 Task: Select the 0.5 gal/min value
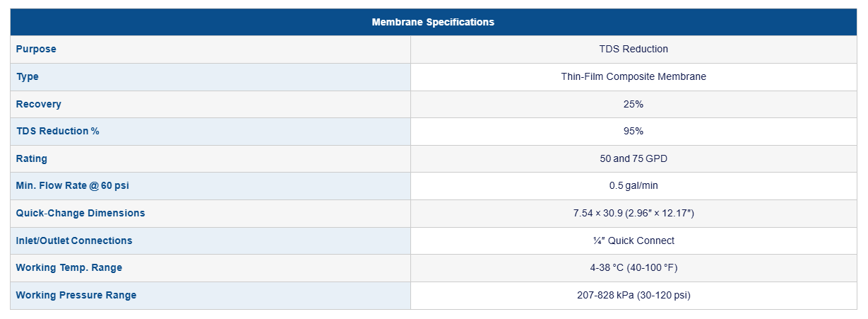633,186
